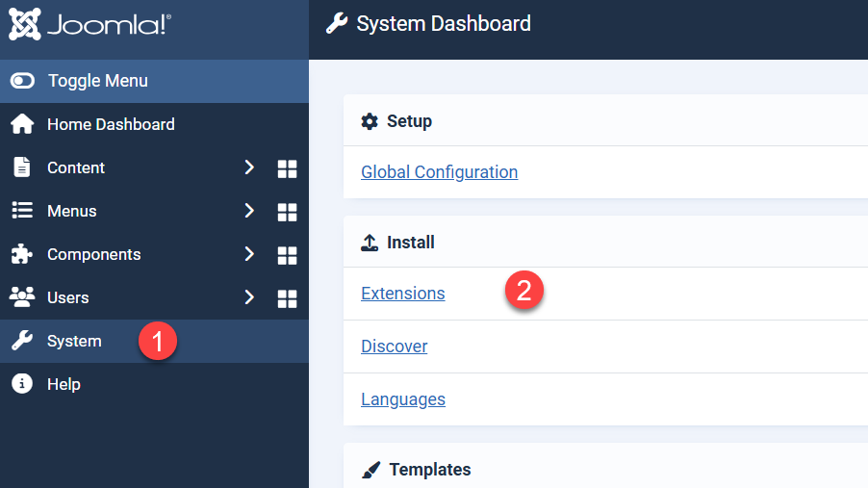Open Components dashboard grid icon
Viewport: 868px width, 488px height.
click(287, 255)
